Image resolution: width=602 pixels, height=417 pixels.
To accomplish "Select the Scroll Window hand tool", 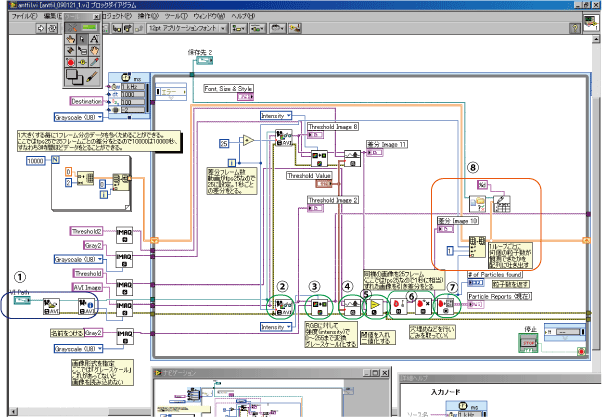I will 94,50.
